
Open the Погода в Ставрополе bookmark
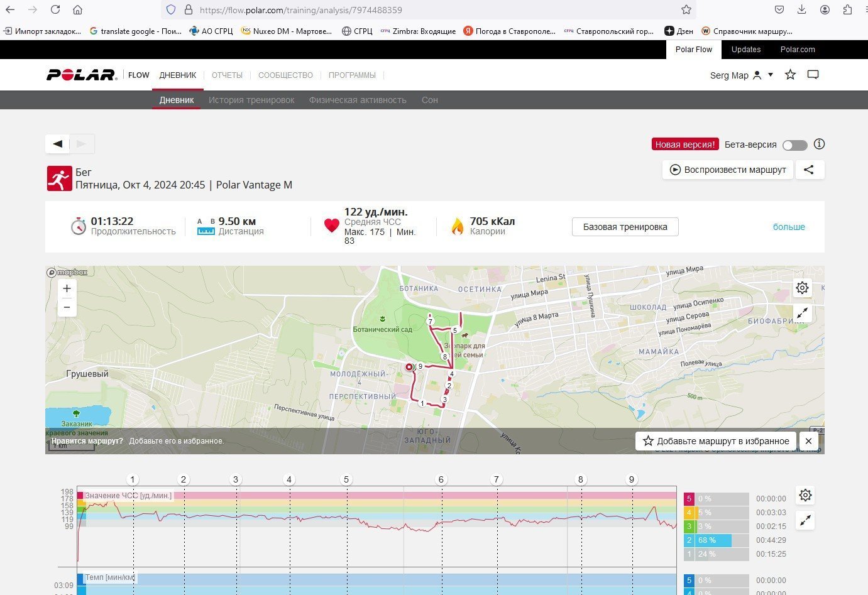(510, 31)
